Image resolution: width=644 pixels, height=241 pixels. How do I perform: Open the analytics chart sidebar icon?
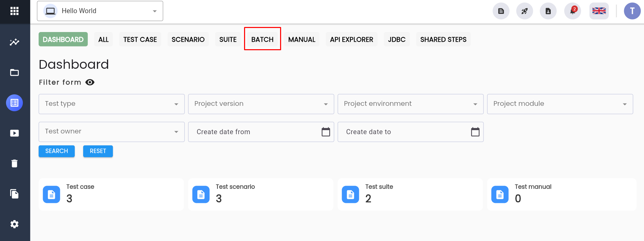[x=14, y=42]
